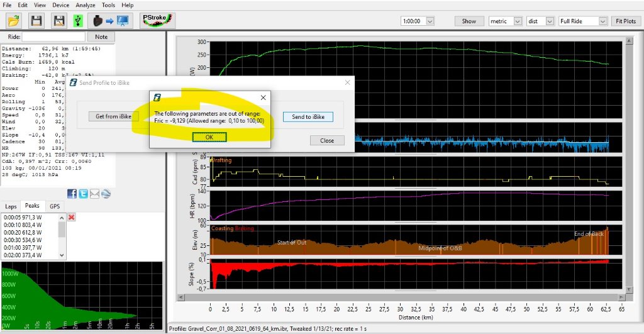Click the envelope email icon
Viewport: 644px width, 334px height.
pyautogui.click(x=94, y=194)
